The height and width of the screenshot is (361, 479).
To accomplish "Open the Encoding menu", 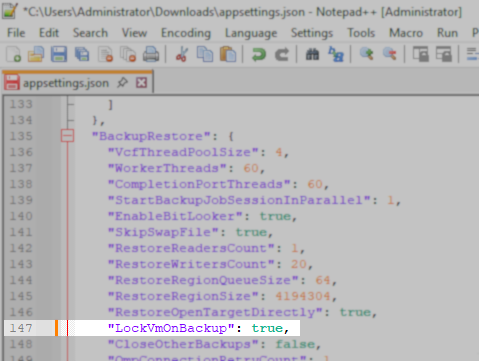I will [186, 33].
